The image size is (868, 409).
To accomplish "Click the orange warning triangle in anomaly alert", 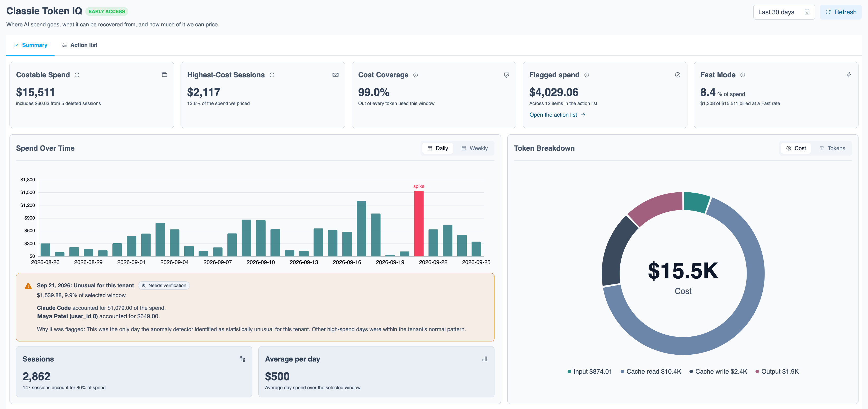I will (28, 286).
